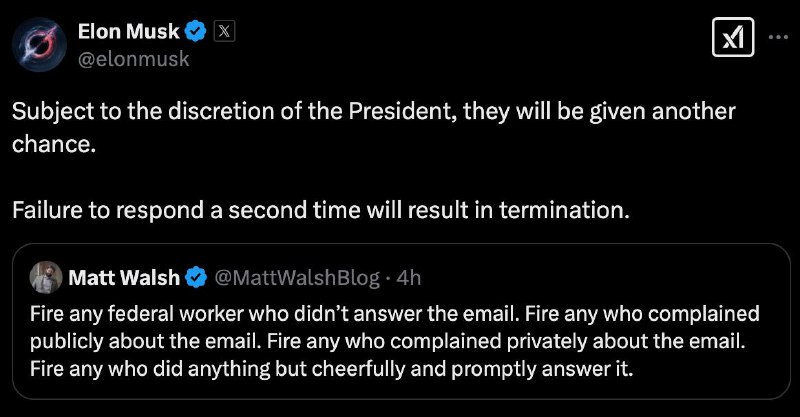Click the 'Failure to respond a second time' line

[321, 210]
